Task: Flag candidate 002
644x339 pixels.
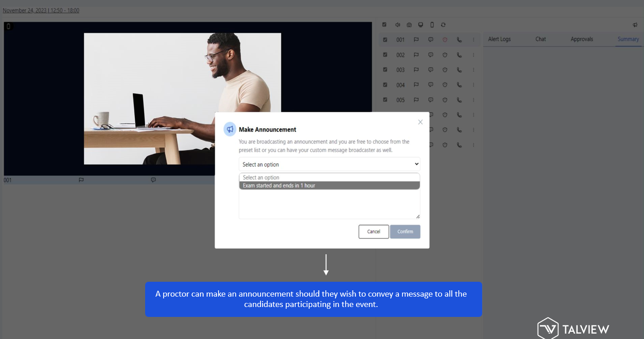Action: [x=416, y=55]
